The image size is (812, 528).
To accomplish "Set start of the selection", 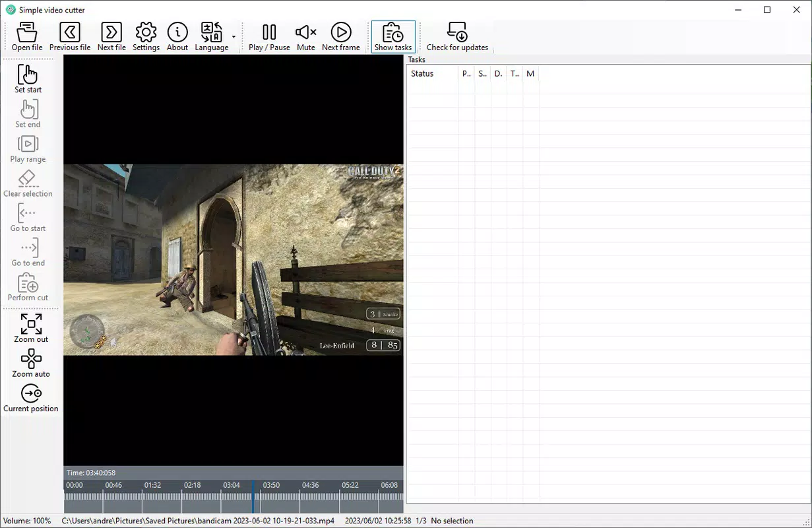I will pyautogui.click(x=28, y=79).
